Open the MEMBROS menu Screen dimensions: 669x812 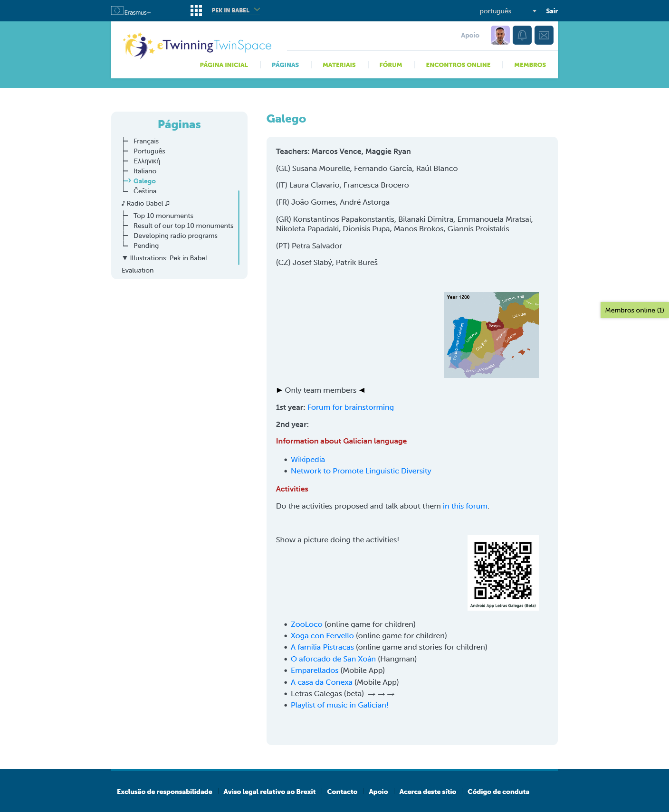coord(530,65)
